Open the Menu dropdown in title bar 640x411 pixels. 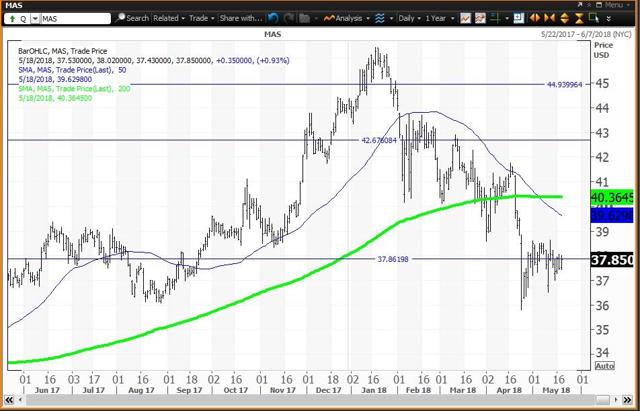pos(617,5)
